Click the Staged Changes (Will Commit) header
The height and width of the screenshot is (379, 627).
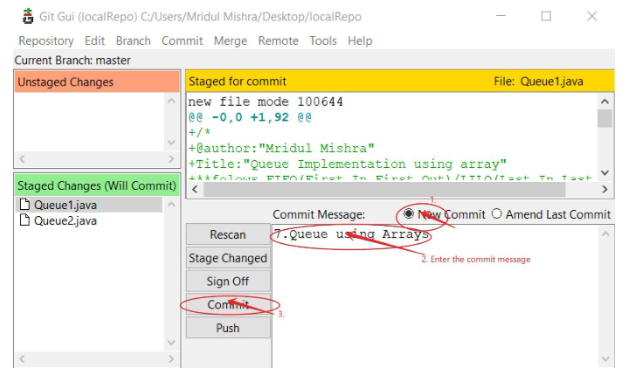click(97, 186)
